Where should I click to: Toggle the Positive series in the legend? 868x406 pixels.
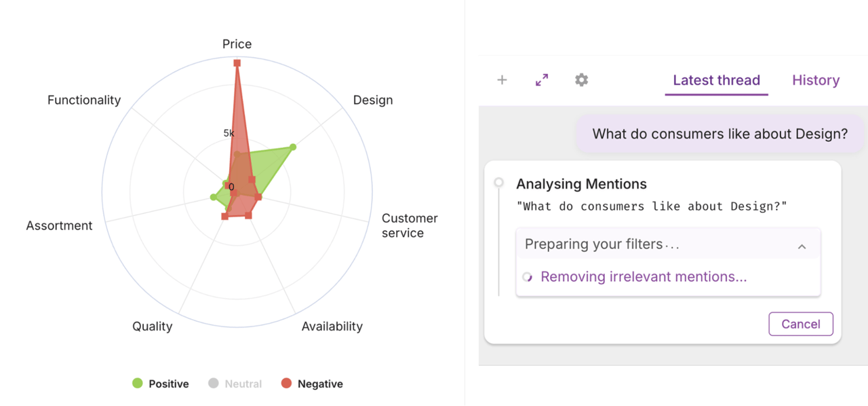tap(161, 384)
